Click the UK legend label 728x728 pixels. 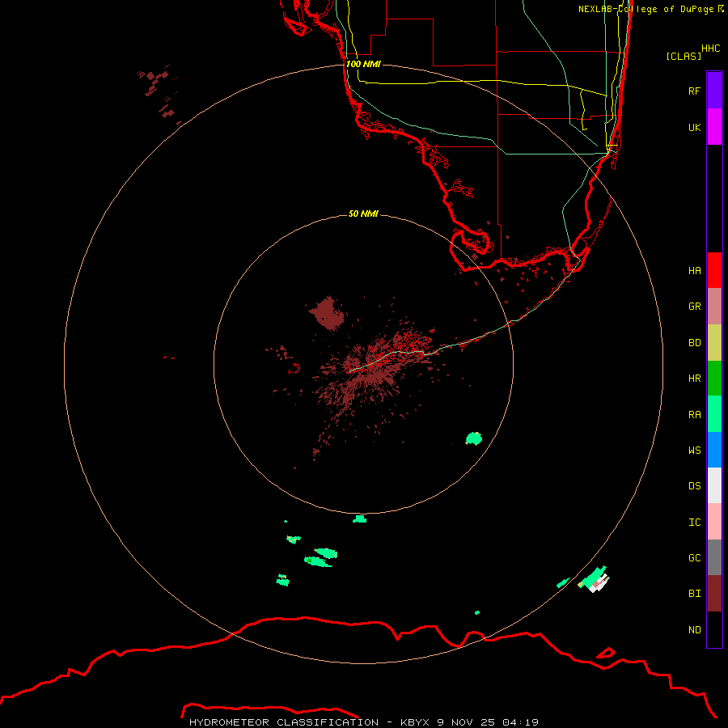point(694,127)
